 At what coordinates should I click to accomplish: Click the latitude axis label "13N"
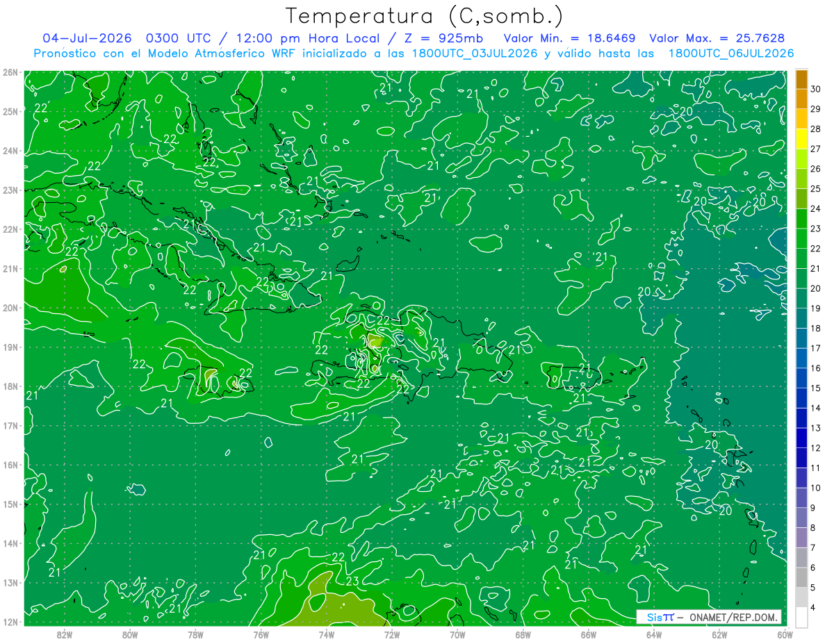[x=10, y=582]
